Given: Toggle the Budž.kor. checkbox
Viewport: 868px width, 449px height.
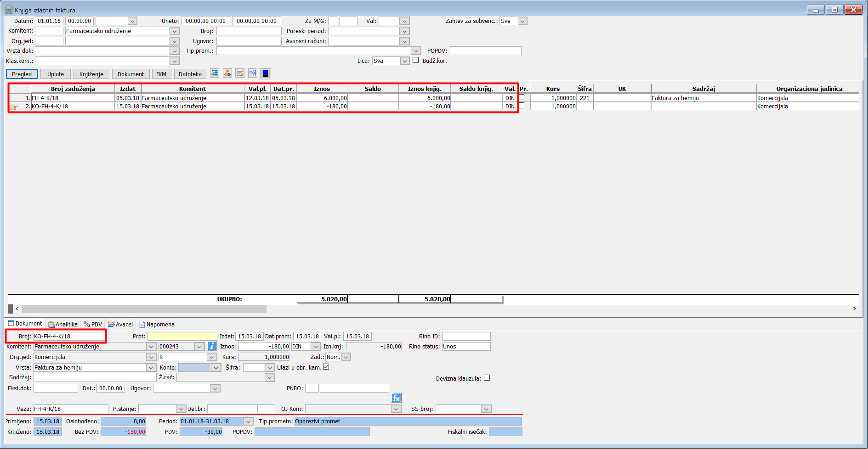Looking at the screenshot, I should click(x=416, y=60).
